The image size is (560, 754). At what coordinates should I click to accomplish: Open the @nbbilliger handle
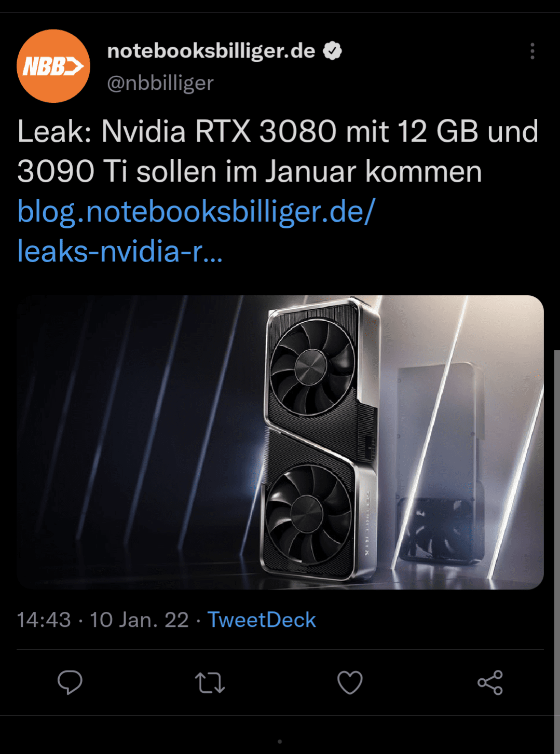pos(160,83)
